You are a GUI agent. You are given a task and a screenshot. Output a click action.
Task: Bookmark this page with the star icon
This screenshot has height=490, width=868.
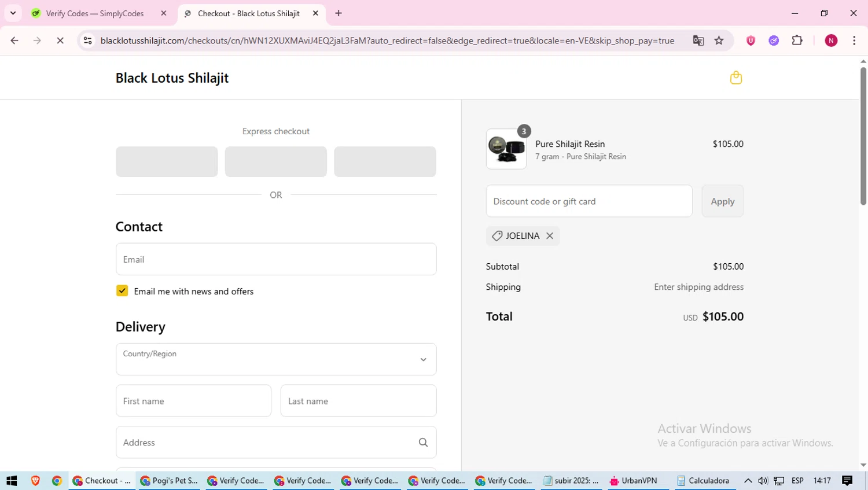(x=719, y=40)
